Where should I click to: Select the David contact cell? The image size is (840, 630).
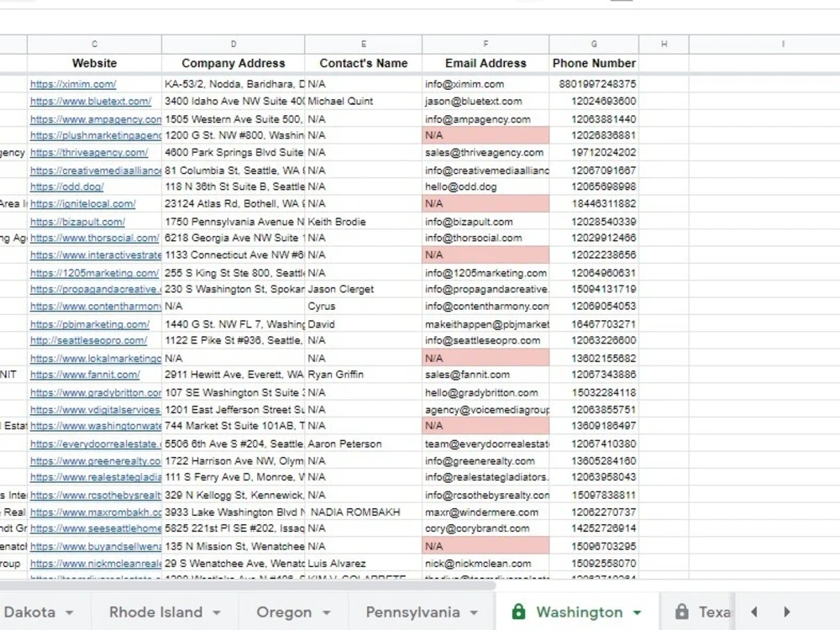tap(363, 324)
